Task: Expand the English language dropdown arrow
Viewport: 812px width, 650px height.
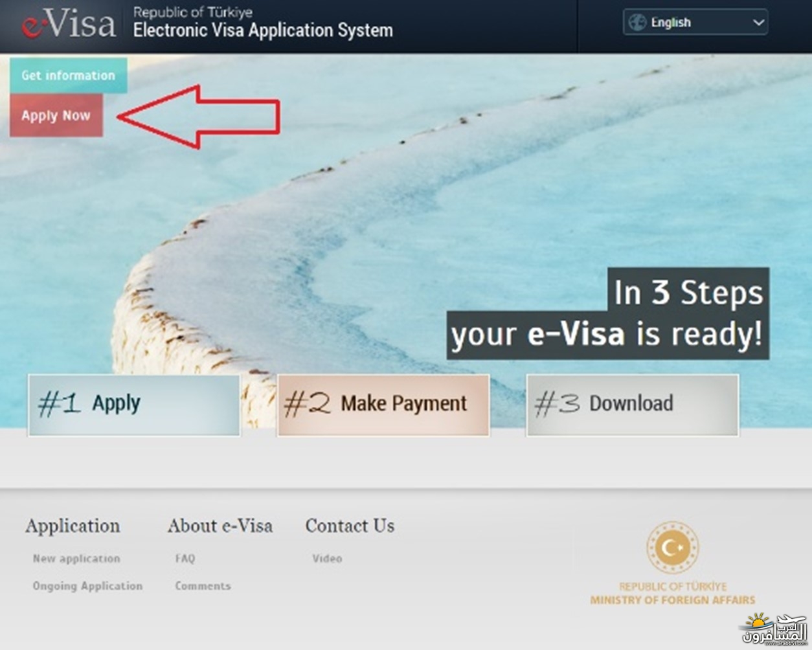Action: pyautogui.click(x=758, y=23)
